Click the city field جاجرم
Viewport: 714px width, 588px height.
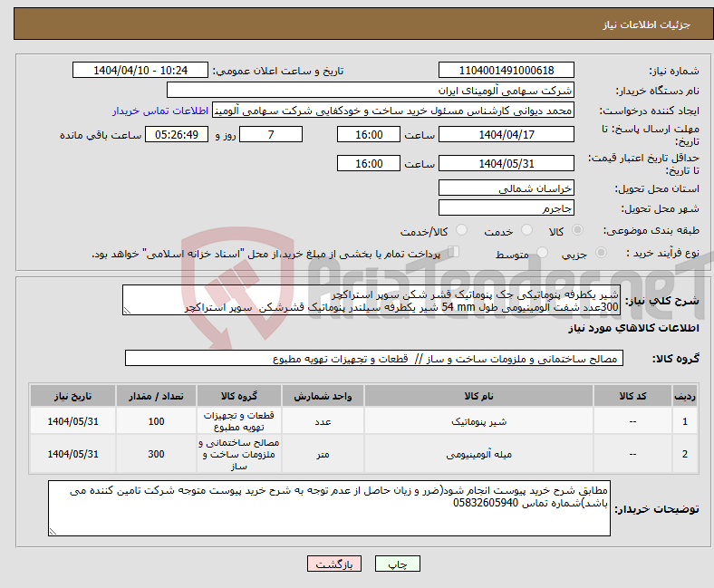[507, 207]
